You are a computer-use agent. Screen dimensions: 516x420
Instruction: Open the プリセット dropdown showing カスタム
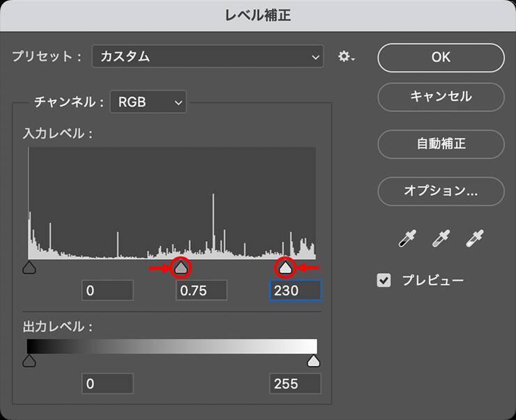[x=208, y=57]
